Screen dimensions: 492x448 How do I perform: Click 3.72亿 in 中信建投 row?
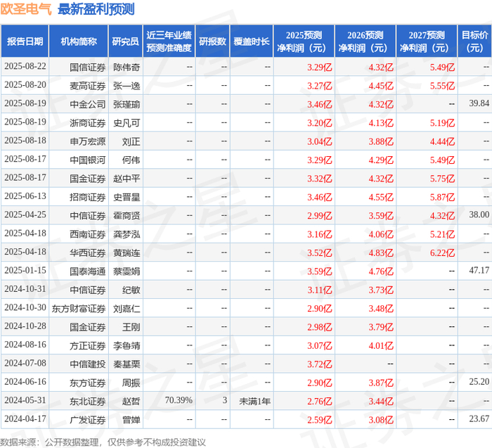[x=319, y=364]
